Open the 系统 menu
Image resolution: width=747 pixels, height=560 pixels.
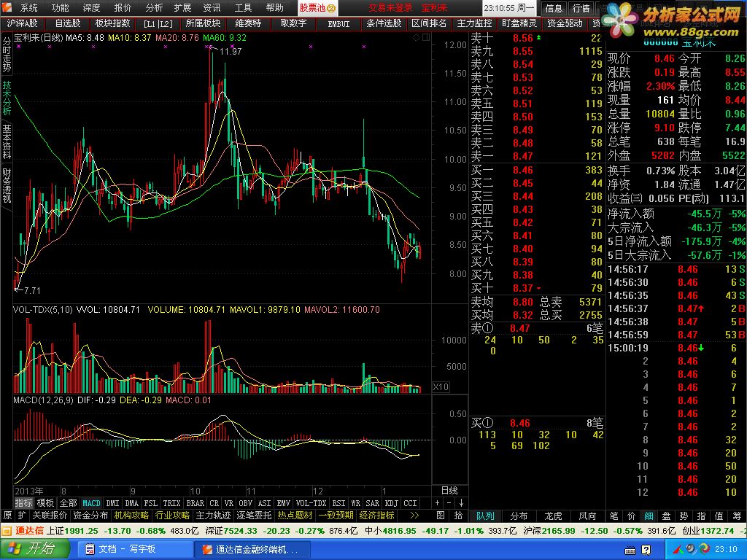[29, 7]
